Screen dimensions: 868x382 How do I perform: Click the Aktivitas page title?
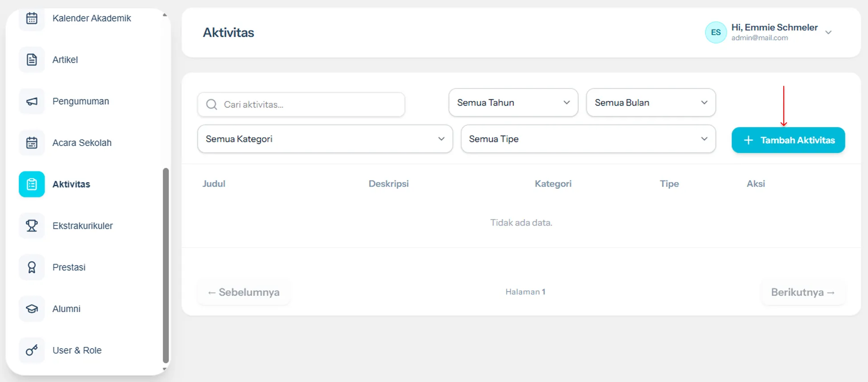coord(229,33)
